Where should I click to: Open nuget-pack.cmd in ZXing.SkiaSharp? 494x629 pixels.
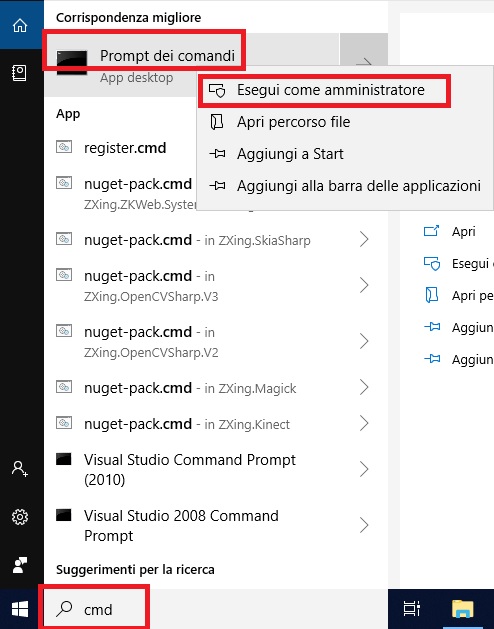[197, 240]
